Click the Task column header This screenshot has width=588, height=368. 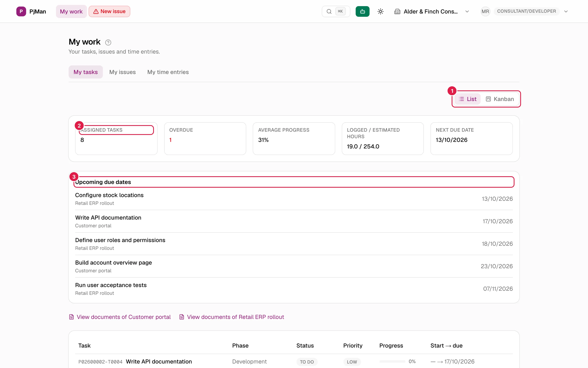click(x=84, y=346)
